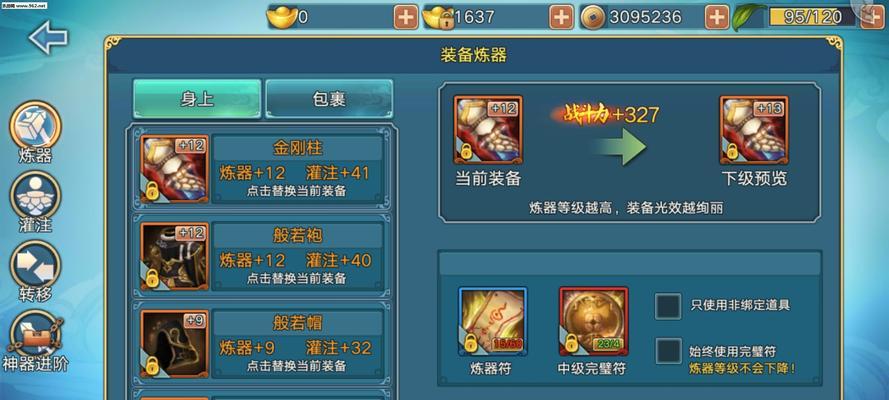Go back with the left arrow icon
Image resolution: width=889 pixels, height=400 pixels.
pos(48,36)
